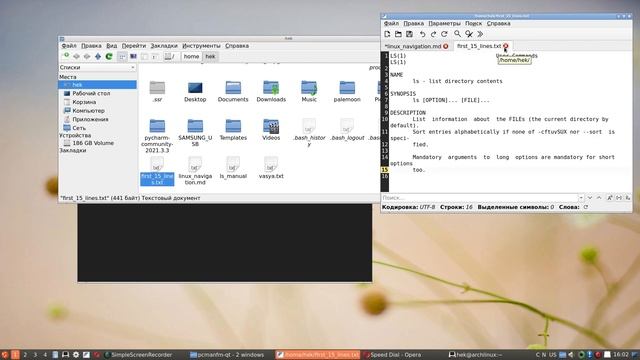Create new document in text editor toolbar
640x360 pixels.
[x=387, y=34]
